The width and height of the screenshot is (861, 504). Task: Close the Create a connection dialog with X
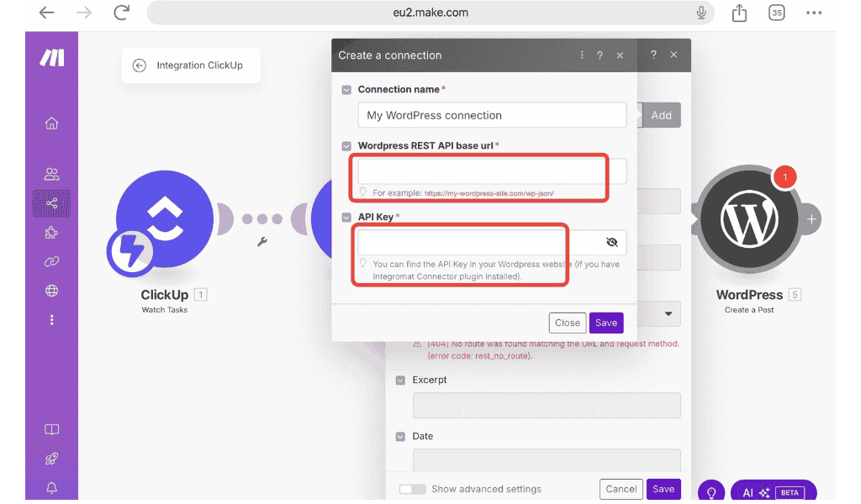620,55
